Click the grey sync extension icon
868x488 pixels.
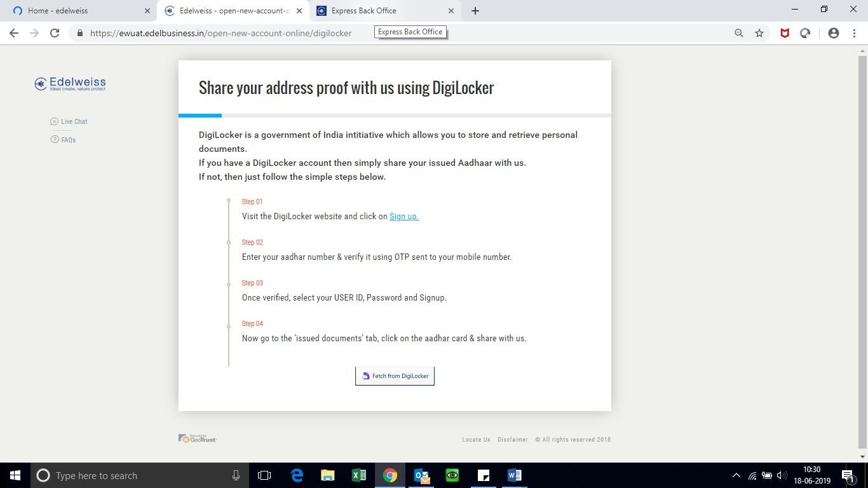[805, 33]
